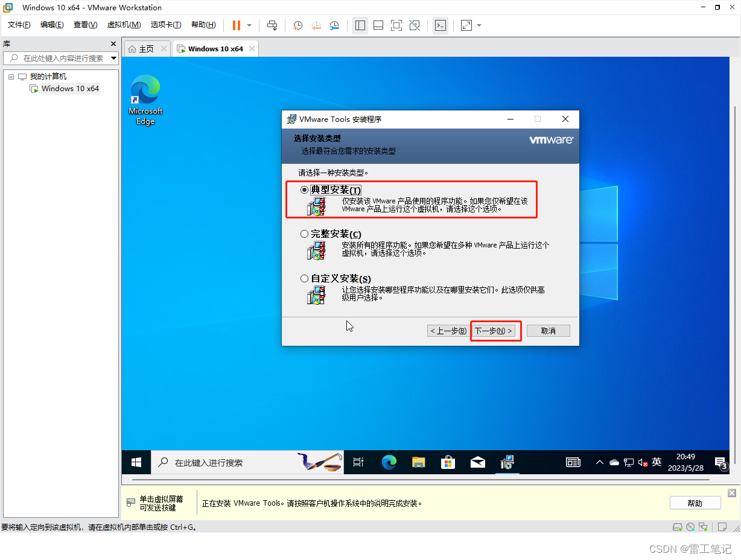
Task: Select the 完整安装(C) radio option
Action: tap(304, 234)
